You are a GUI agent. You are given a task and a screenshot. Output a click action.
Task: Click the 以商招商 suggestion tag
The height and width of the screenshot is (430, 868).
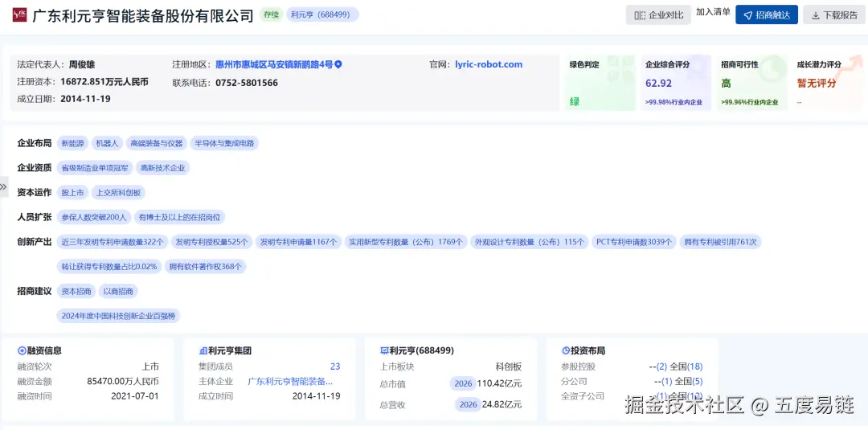coord(118,291)
